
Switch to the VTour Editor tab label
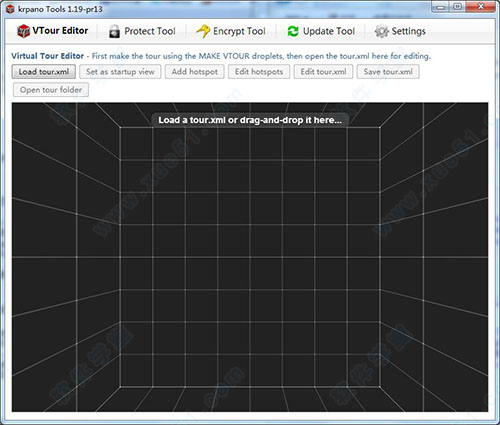60,31
